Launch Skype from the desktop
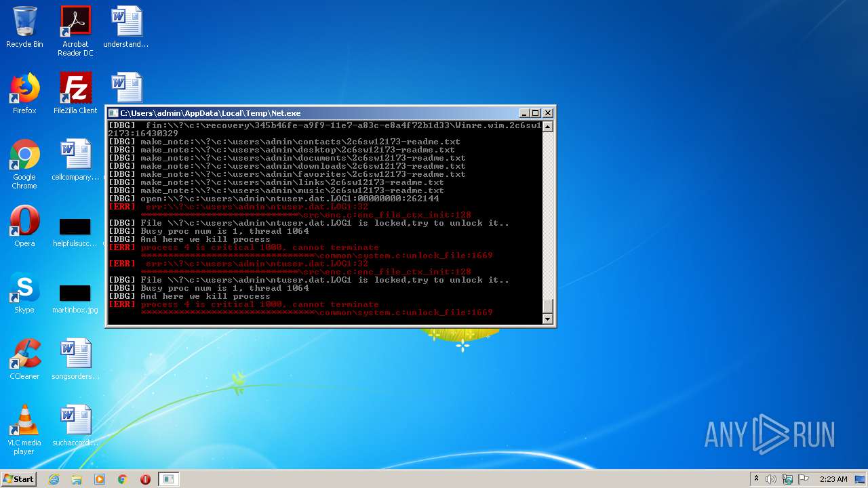 24,293
